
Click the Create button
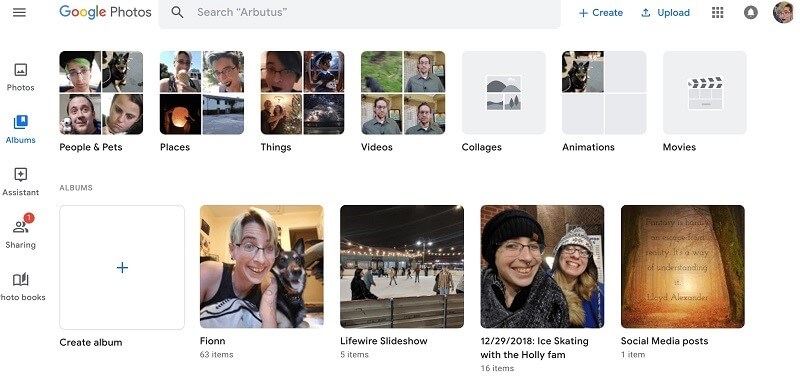pos(601,13)
